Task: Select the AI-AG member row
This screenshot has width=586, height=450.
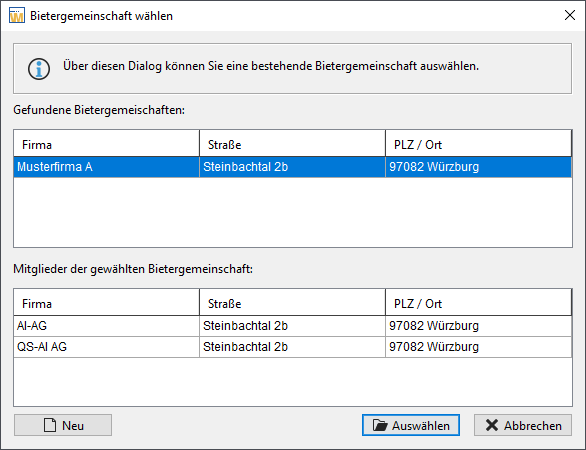Action: pyautogui.click(x=293, y=326)
